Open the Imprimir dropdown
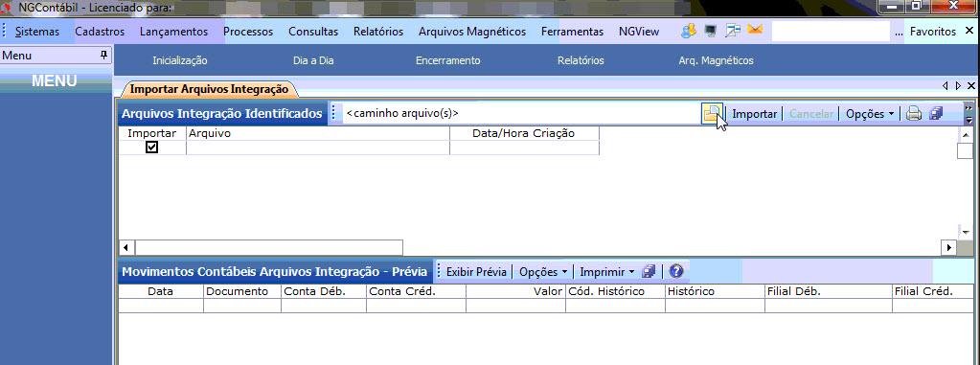Screen dimensions: 980x365 [x=607, y=272]
